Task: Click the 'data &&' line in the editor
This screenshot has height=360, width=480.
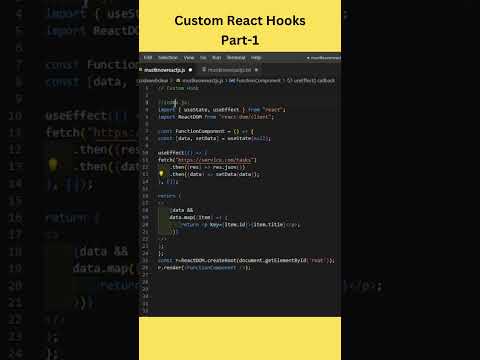Action: [x=182, y=210]
